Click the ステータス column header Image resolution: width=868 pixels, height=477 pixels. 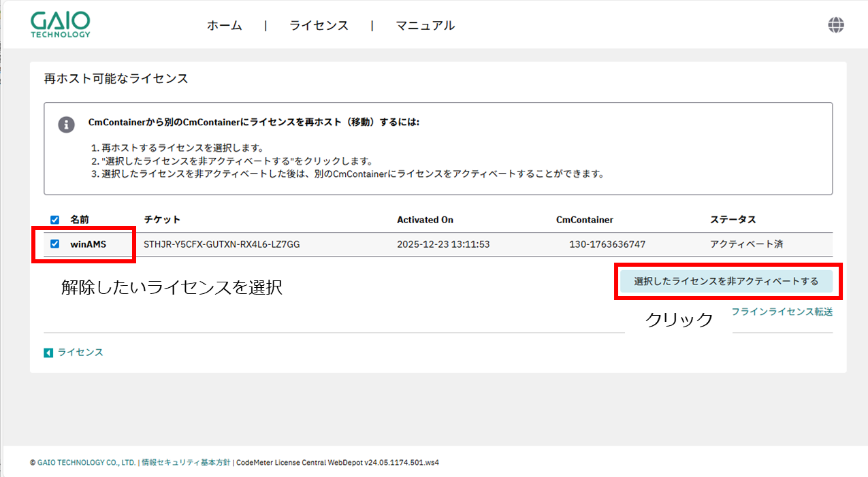(x=733, y=220)
